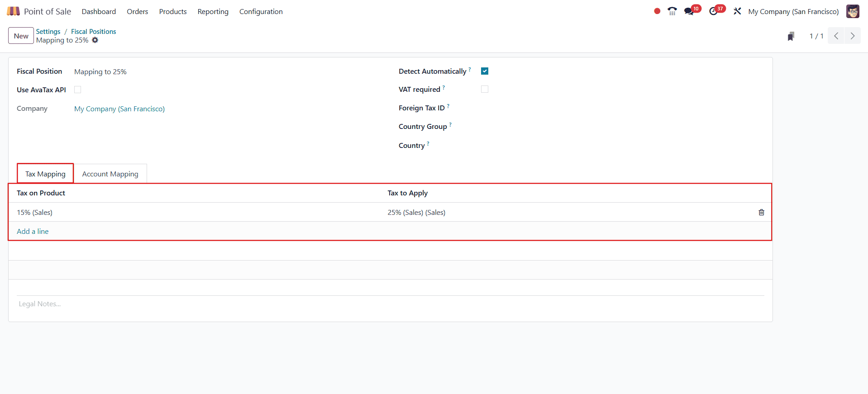Select the 15% (Sales) Tax on Product cell

point(198,212)
